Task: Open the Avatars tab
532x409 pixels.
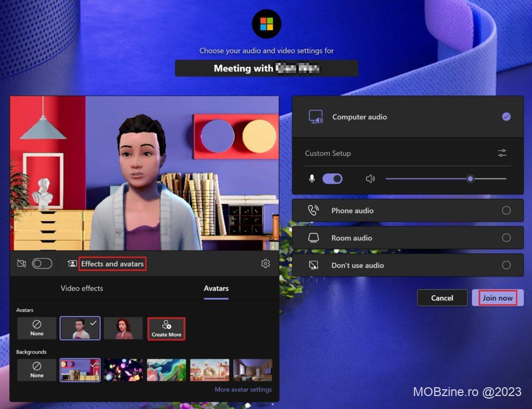Action: click(x=216, y=288)
